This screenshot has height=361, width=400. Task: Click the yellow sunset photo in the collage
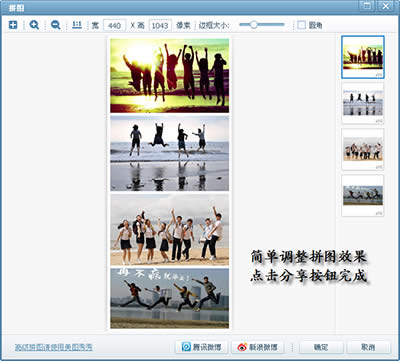pyautogui.click(x=170, y=76)
